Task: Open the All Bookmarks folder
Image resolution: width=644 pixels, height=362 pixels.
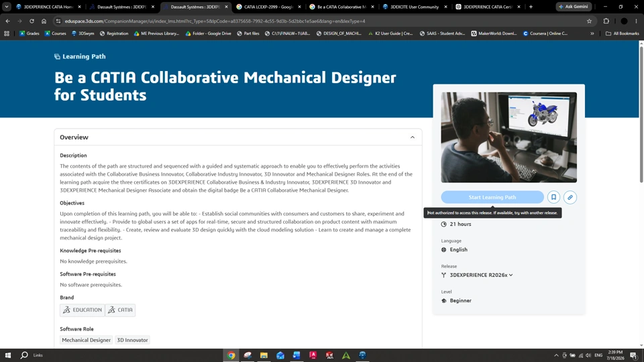Action: click(623, 34)
